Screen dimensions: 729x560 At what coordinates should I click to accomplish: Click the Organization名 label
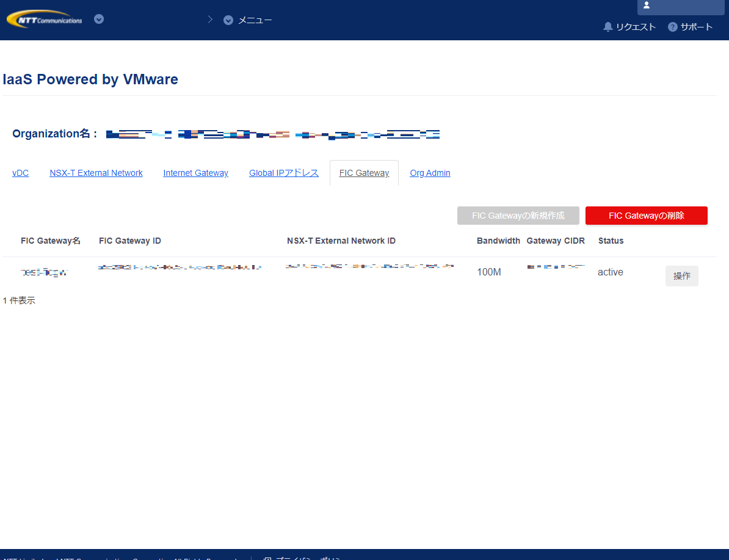56,134
